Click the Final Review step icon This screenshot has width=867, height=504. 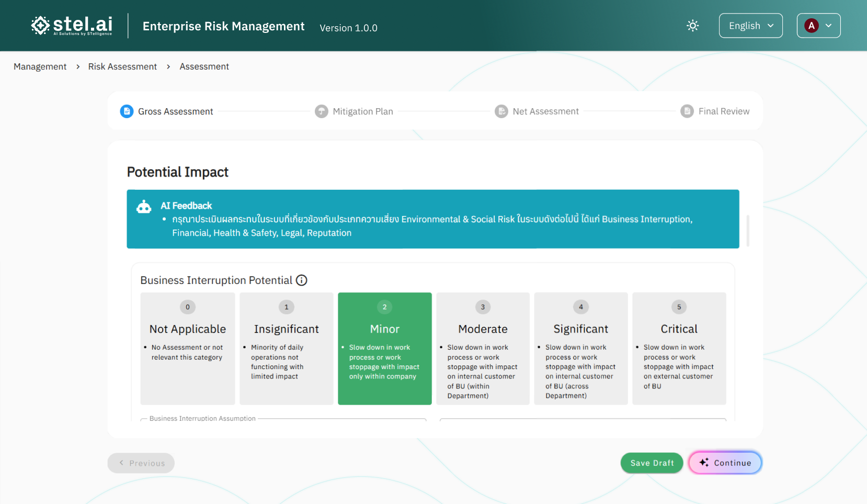click(x=687, y=111)
